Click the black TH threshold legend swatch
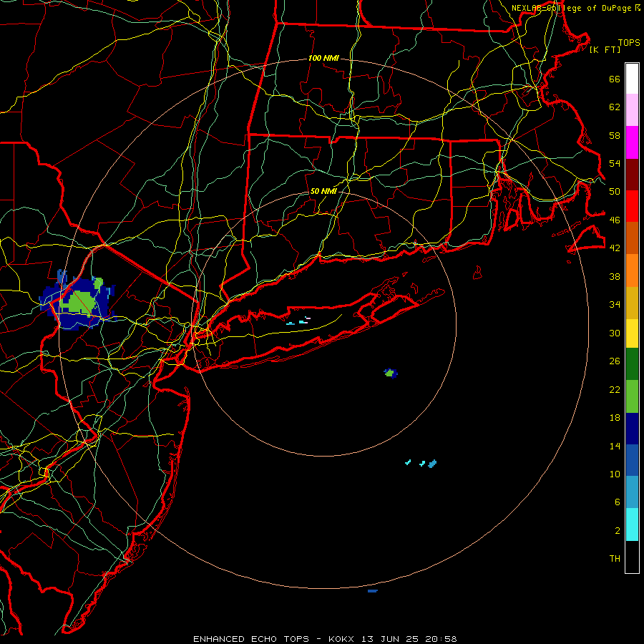The height and width of the screenshot is (644, 644). 632,557
